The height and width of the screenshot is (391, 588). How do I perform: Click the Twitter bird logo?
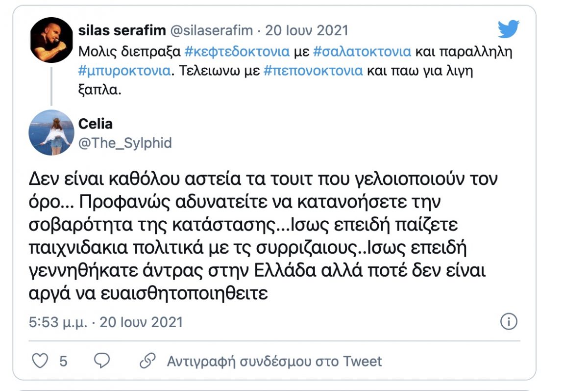[508, 29]
